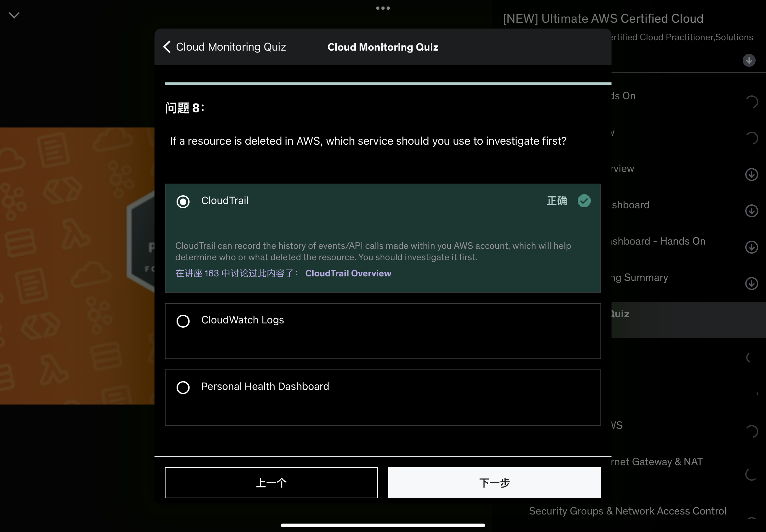Click the 下一步 next button
This screenshot has width=766, height=532.
tap(494, 482)
